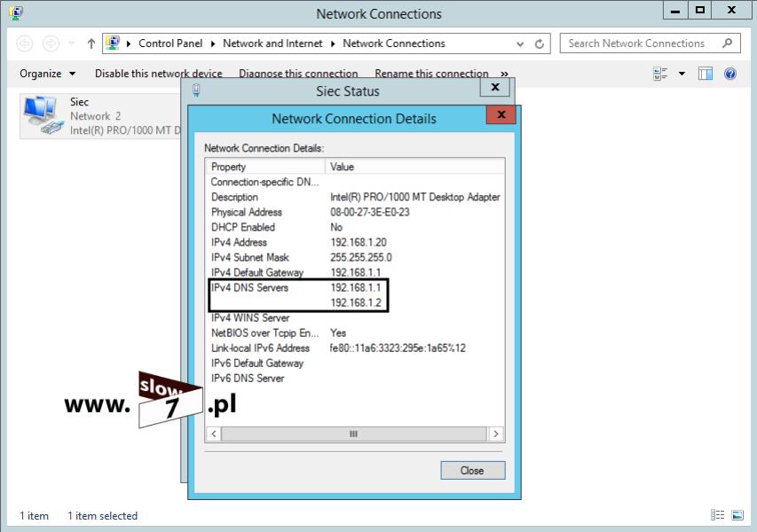Click Disable this network device
757x532 pixels.
click(x=158, y=74)
